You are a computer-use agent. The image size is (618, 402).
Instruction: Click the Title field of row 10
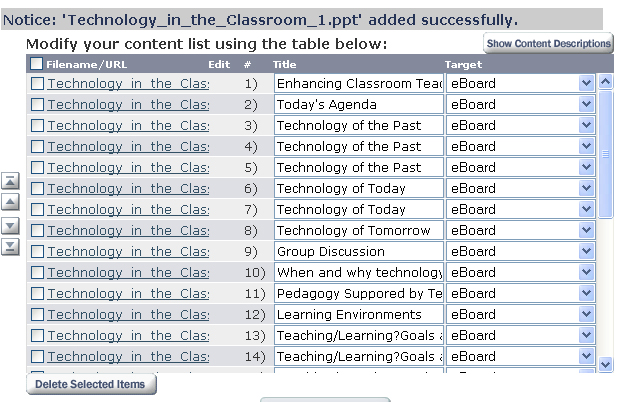[358, 273]
